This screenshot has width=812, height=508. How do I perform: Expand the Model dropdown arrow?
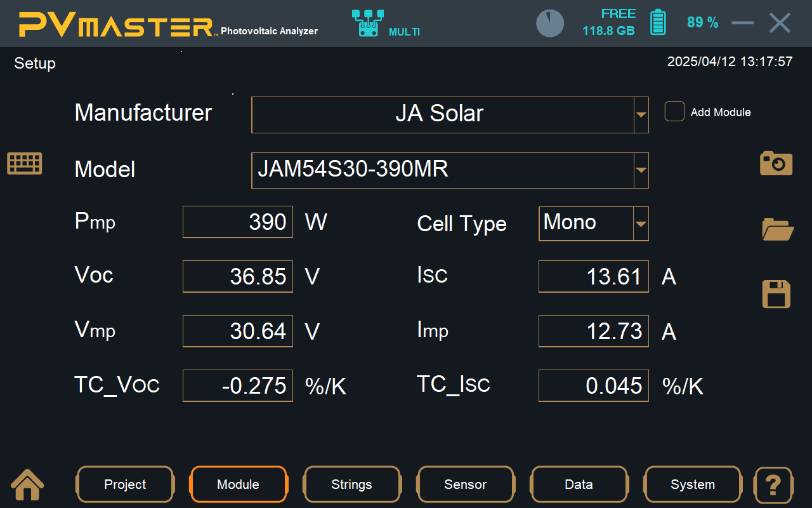tap(641, 170)
